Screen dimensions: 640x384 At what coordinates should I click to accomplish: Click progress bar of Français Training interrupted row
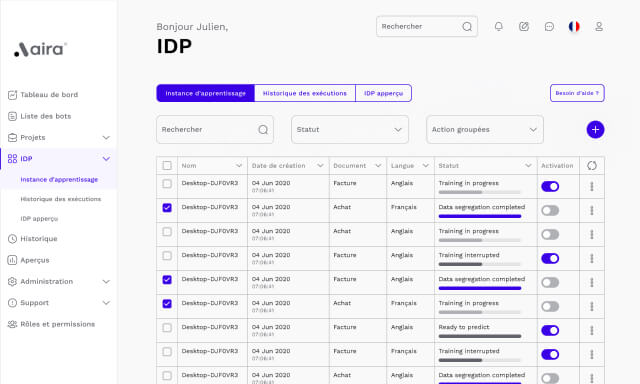tap(480, 360)
